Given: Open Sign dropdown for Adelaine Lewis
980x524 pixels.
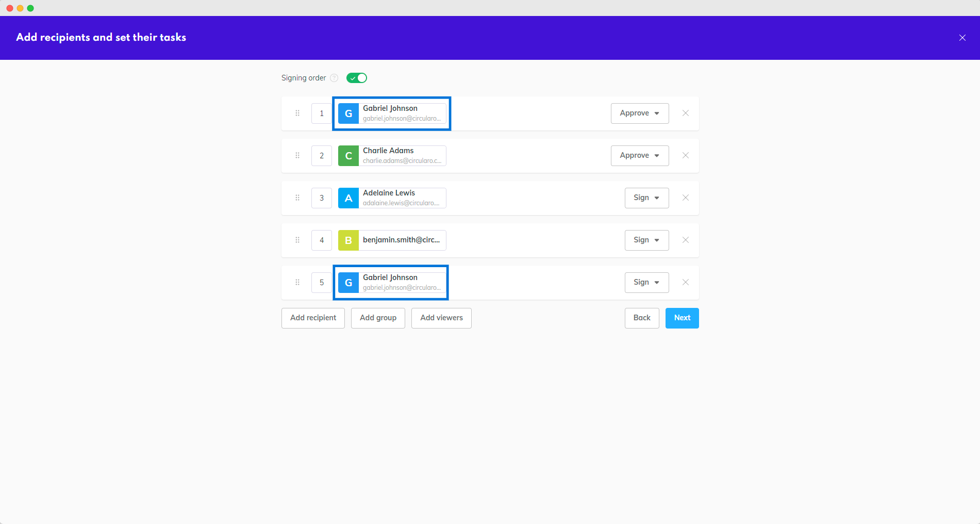Looking at the screenshot, I should (646, 198).
